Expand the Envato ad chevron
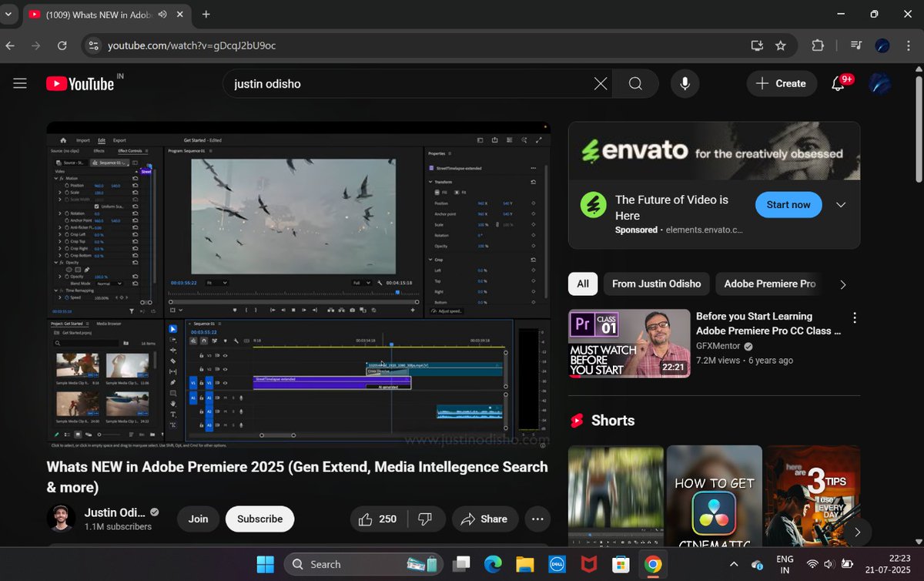This screenshot has height=581, width=924. point(841,205)
